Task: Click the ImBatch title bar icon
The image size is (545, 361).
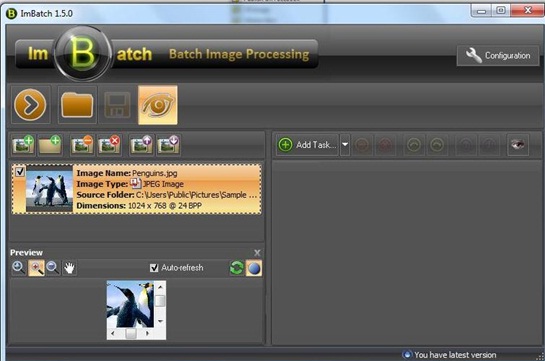Action: point(11,14)
